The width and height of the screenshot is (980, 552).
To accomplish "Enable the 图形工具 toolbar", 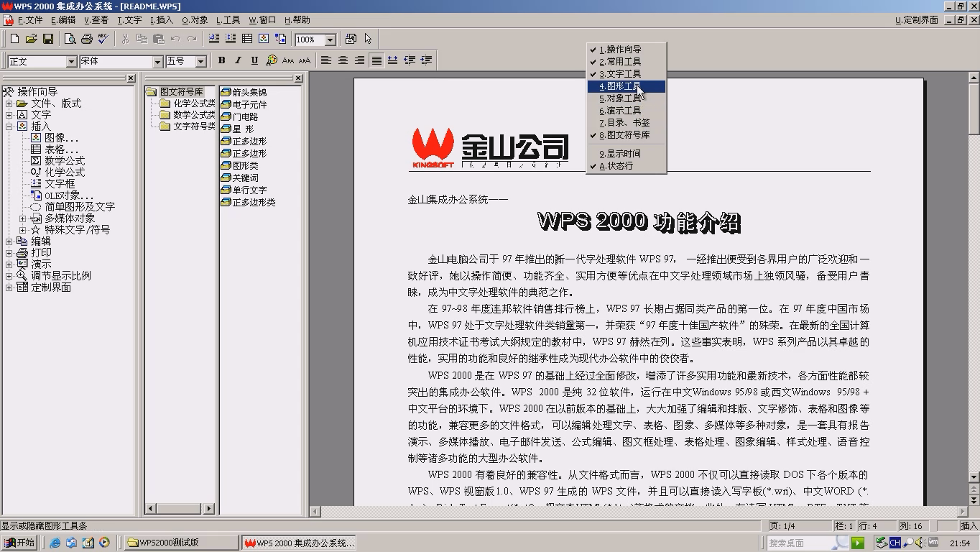I will click(627, 86).
